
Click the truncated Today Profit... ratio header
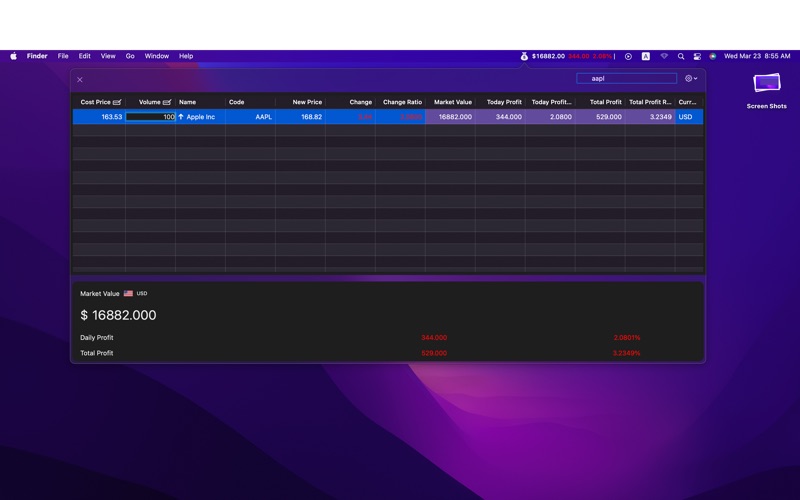[551, 102]
